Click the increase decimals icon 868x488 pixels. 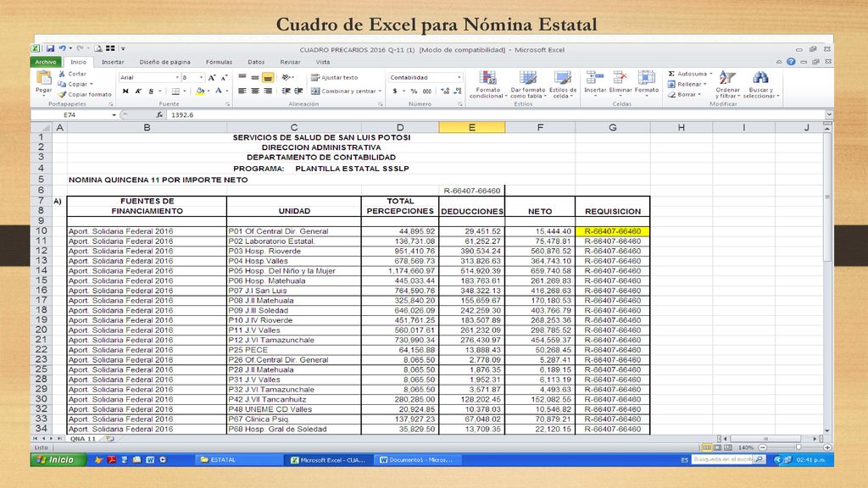pos(445,91)
